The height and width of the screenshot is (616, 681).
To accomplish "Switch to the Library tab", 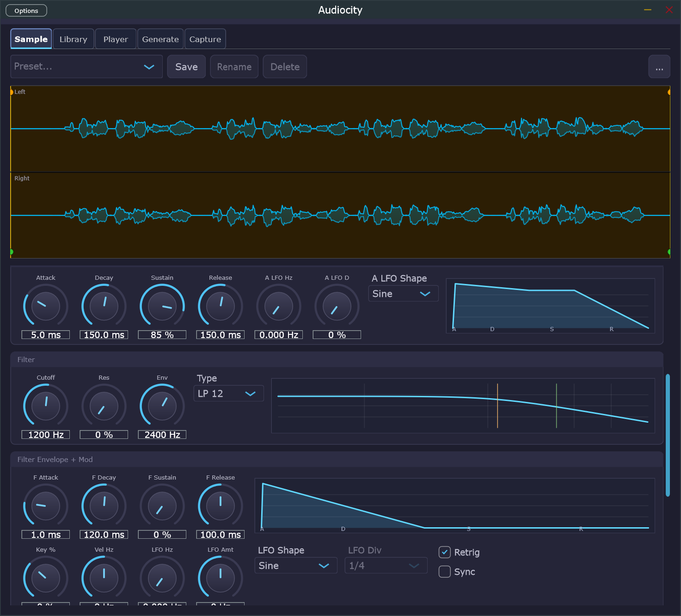I will tap(74, 39).
